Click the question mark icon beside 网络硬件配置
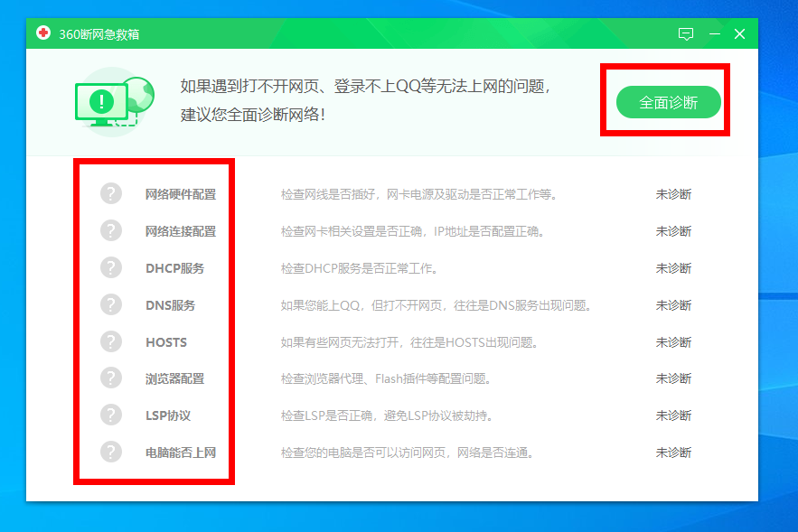Screen dimensions: 798x532 110,194
